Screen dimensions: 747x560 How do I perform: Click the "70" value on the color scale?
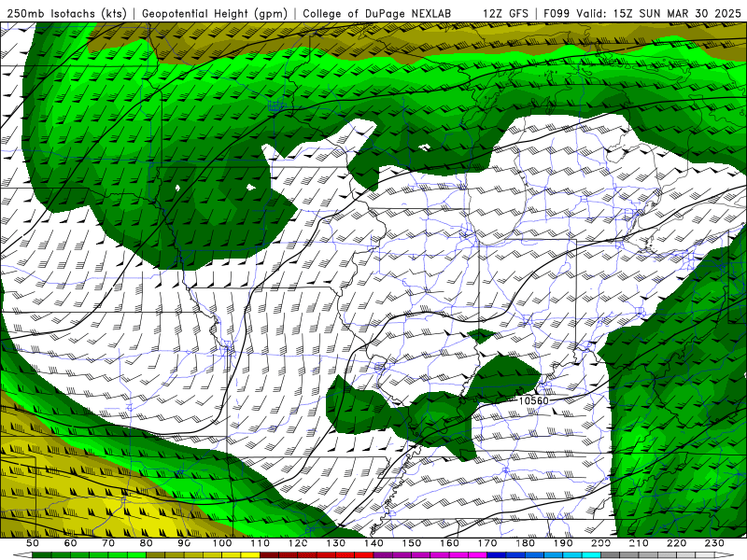click(108, 543)
